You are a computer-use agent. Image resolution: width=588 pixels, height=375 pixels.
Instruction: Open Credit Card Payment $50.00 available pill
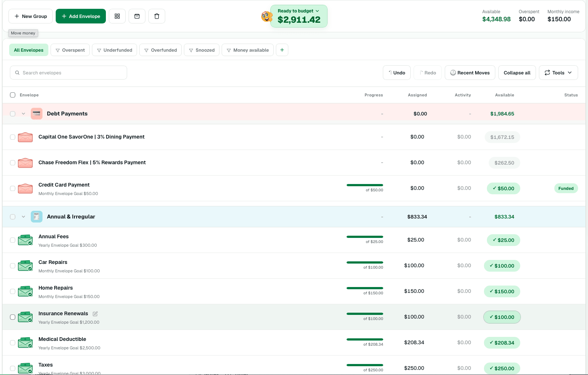pyautogui.click(x=503, y=188)
